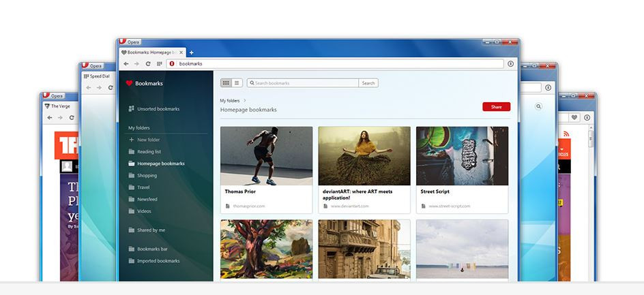Click the downloads icon right of address bar

[510, 63]
